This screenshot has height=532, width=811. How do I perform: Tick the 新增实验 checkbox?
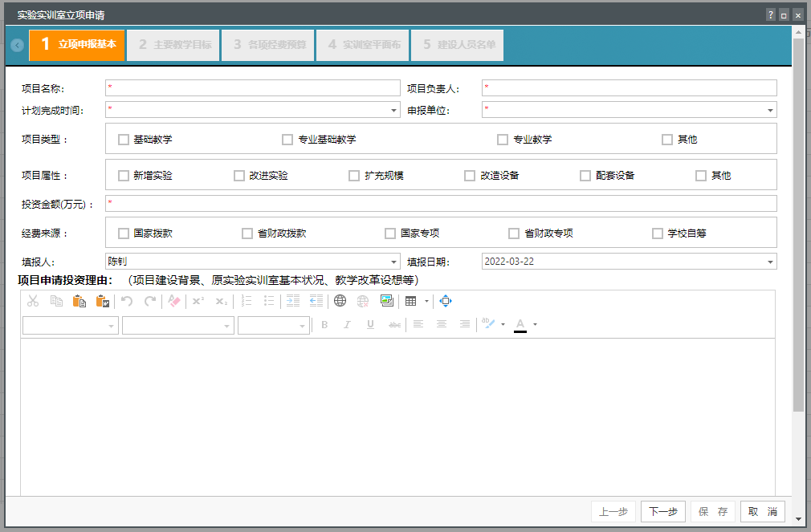tap(124, 176)
